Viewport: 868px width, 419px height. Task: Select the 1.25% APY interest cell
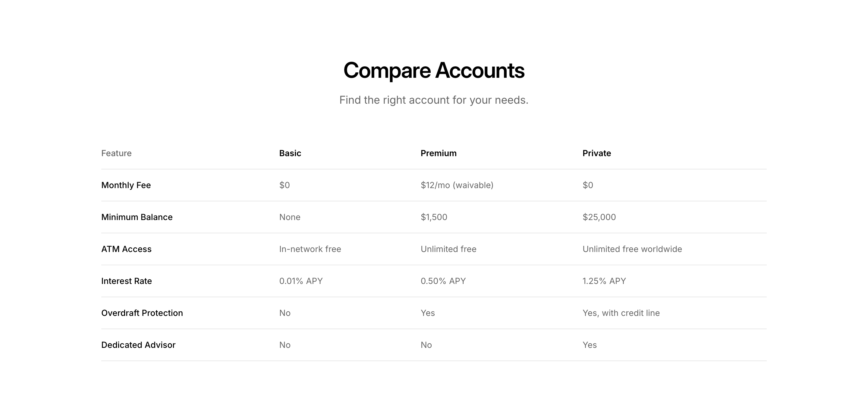pyautogui.click(x=604, y=281)
